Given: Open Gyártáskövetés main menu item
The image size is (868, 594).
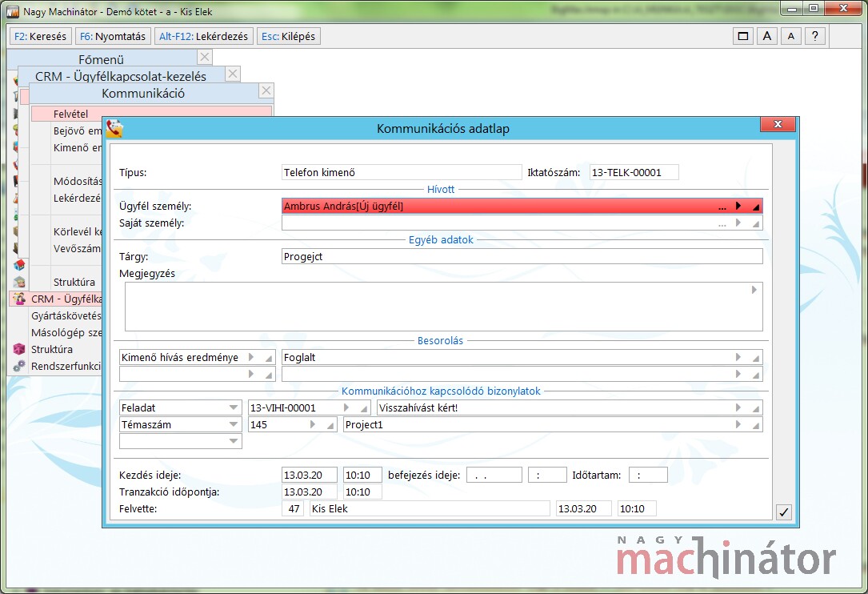Looking at the screenshot, I should click(66, 316).
